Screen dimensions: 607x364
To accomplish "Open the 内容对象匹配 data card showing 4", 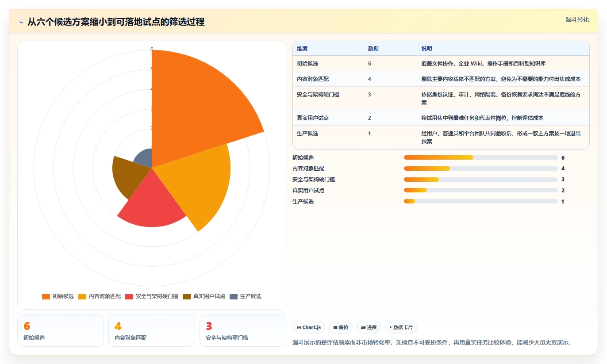I will tap(152, 330).
